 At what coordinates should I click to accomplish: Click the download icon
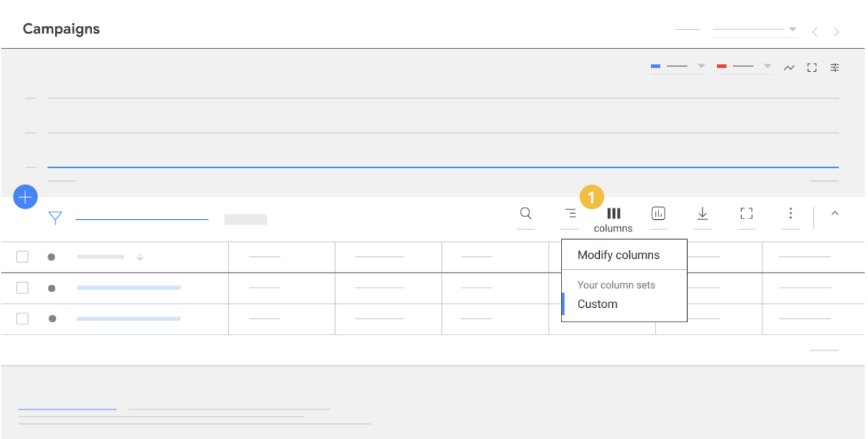click(702, 214)
